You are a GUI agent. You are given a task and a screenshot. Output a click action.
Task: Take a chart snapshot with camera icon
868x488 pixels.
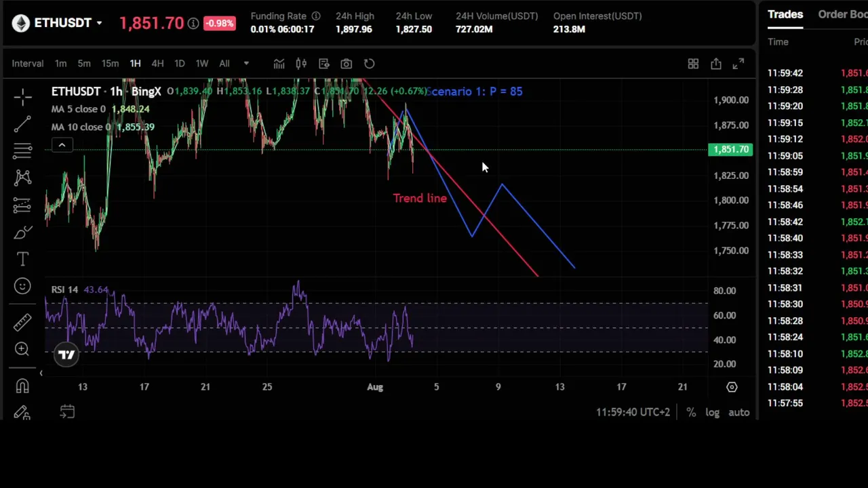(346, 64)
